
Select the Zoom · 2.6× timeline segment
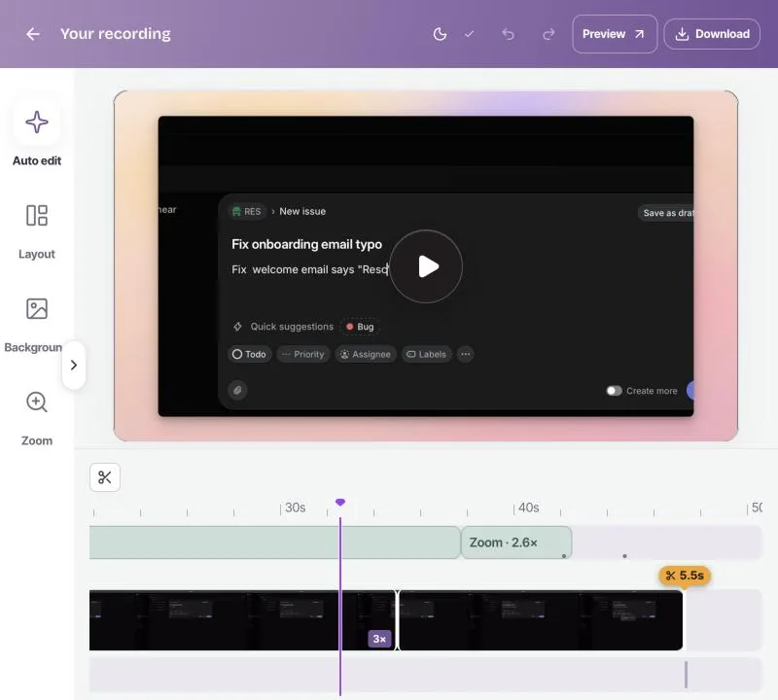click(516, 542)
